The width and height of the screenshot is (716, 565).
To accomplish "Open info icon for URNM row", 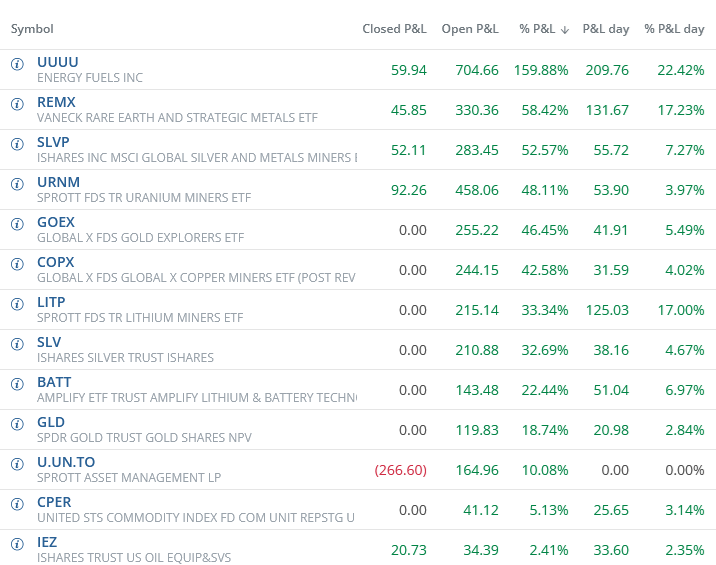I will pos(17,184).
